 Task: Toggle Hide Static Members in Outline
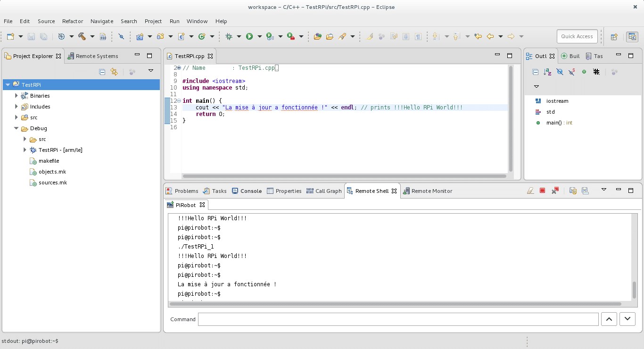pos(572,72)
